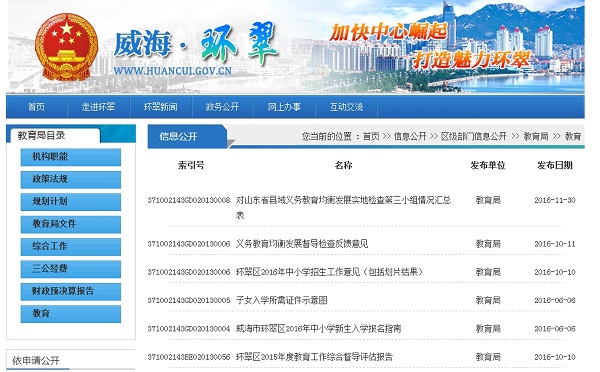The image size is (600, 372).
Task: Click the 发布单位 column header
Action: (488, 165)
